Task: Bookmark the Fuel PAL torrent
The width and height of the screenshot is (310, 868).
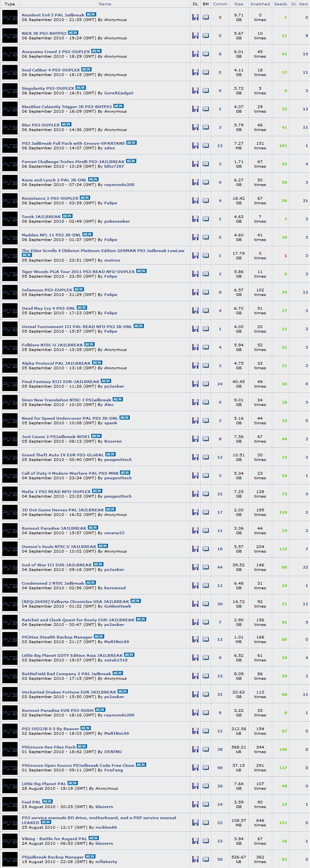Action: point(206,804)
